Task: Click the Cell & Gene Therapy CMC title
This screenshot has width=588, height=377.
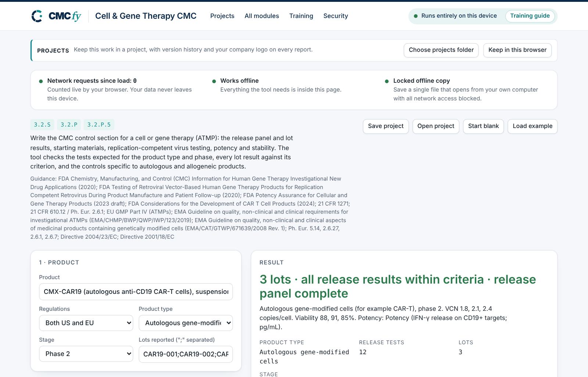Action: pyautogui.click(x=146, y=16)
